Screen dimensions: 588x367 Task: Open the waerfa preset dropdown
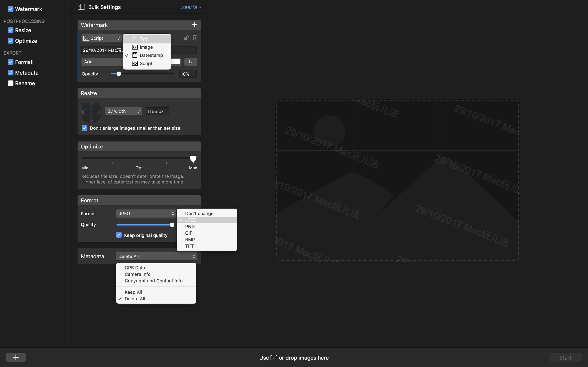[191, 7]
